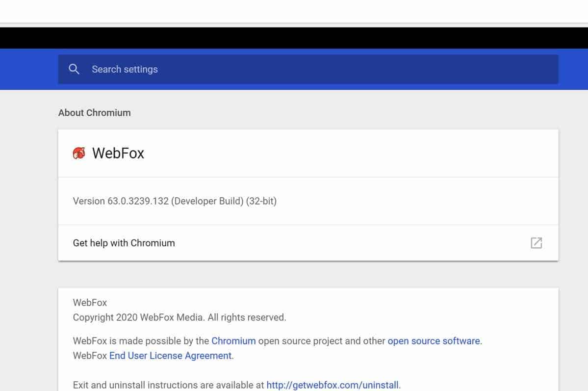The height and width of the screenshot is (391, 588).
Task: Click the WebFox fox logo
Action: (x=79, y=153)
